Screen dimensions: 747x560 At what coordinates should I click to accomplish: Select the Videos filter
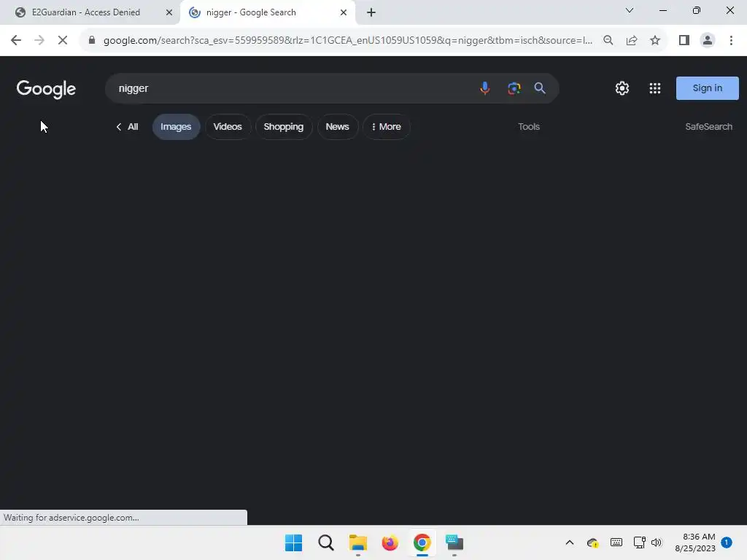click(x=228, y=127)
